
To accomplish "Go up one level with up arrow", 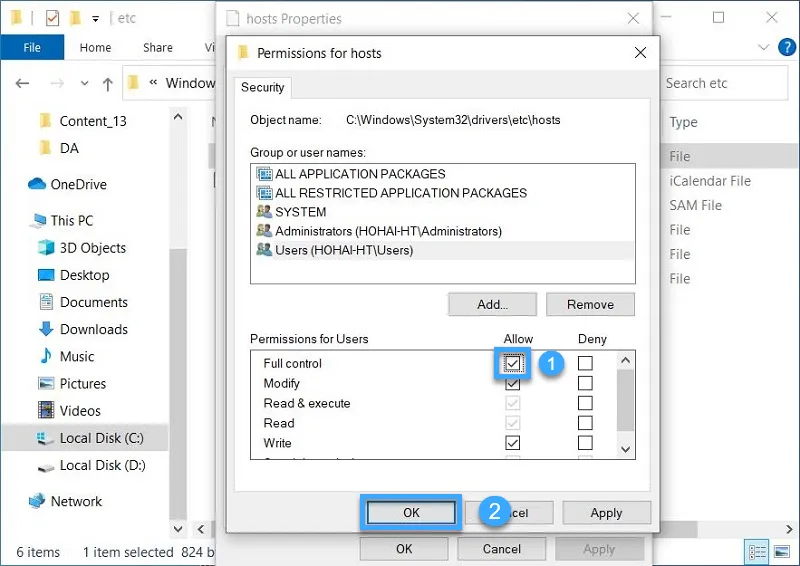I will [107, 84].
